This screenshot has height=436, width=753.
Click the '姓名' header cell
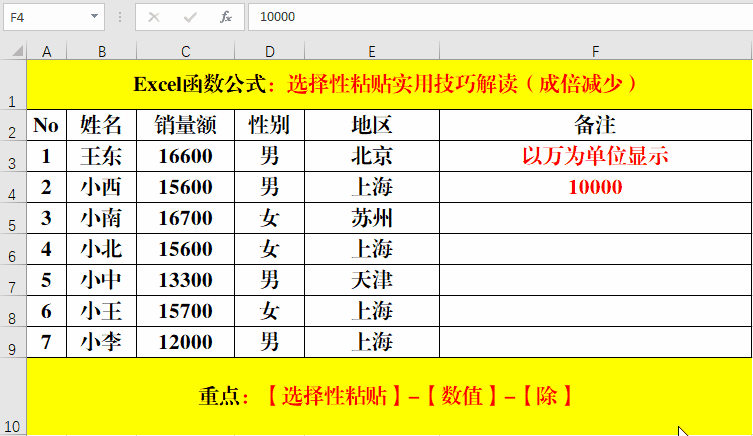[101, 125]
